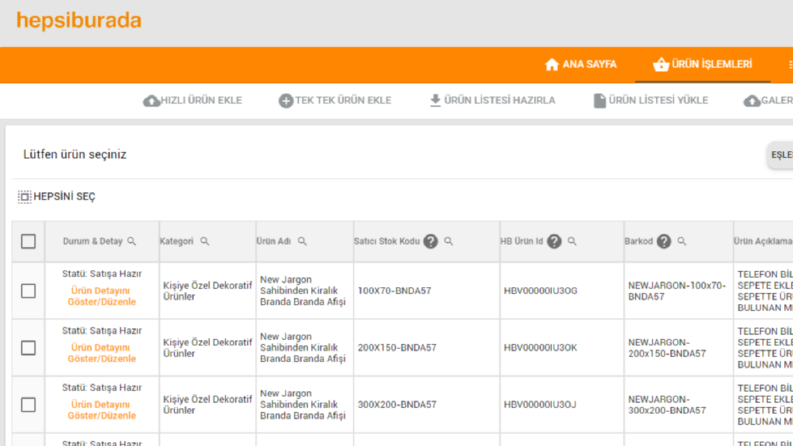Check the row for 300X200-BNDA57
Image resolution: width=793 pixels, height=446 pixels.
[28, 405]
